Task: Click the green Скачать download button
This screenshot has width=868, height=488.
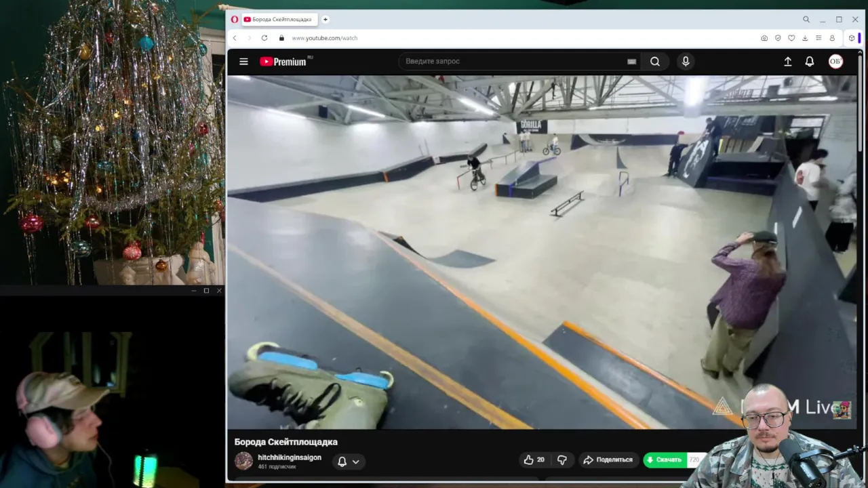Action: click(665, 460)
